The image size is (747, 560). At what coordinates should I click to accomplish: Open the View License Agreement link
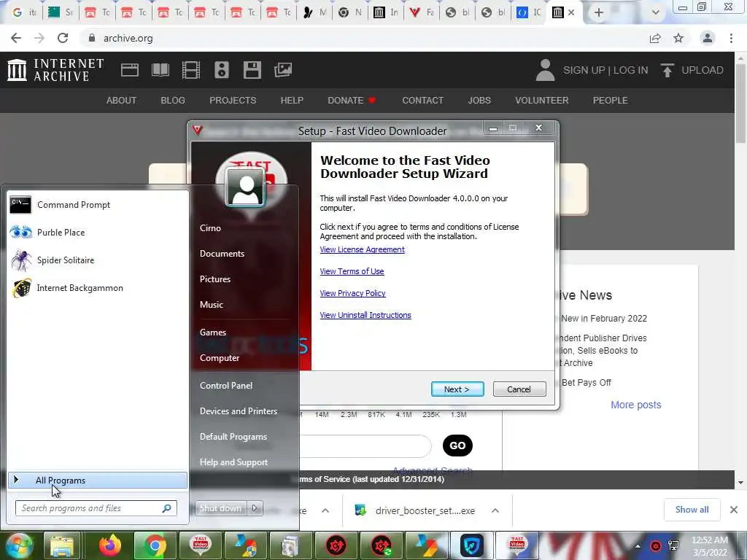(x=362, y=249)
